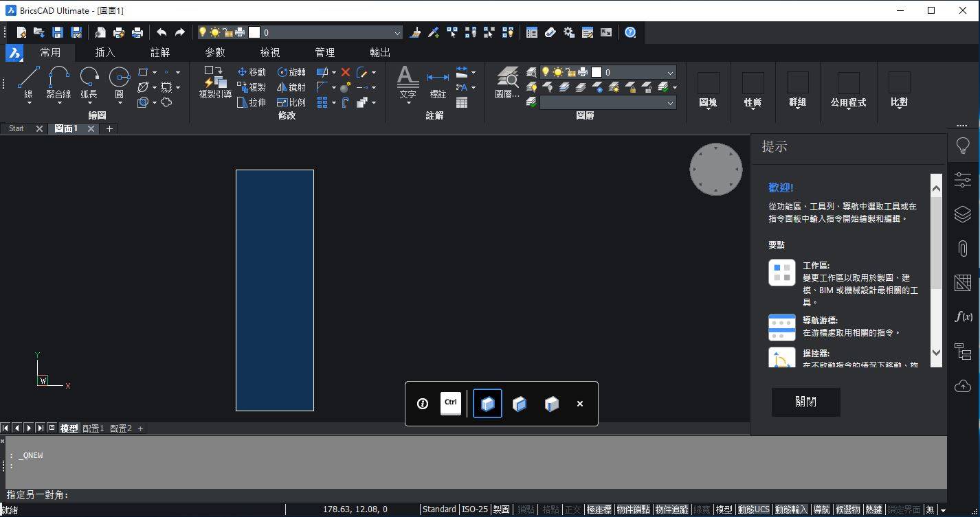Click the Undo arrow icon

pyautogui.click(x=162, y=32)
